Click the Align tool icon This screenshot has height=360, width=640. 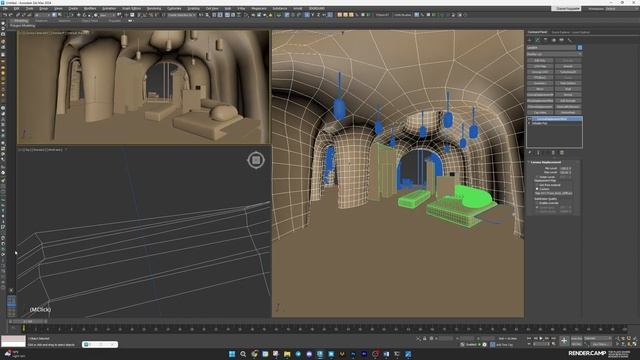coord(207,15)
